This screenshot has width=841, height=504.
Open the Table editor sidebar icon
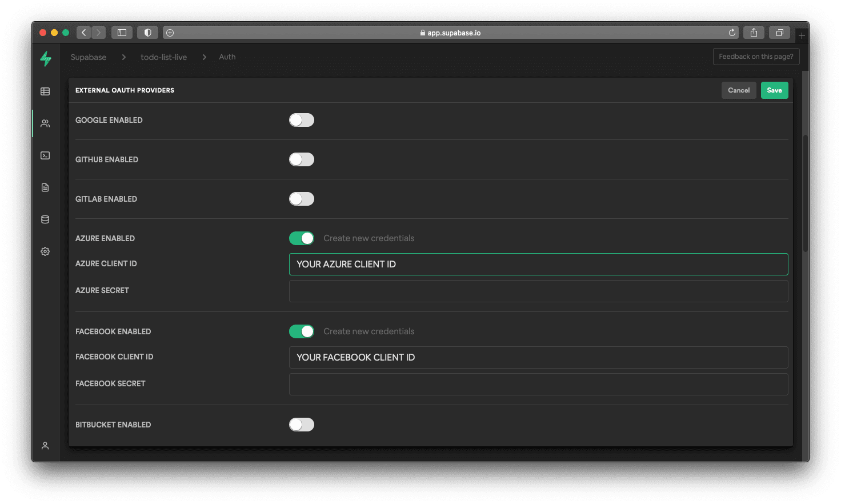click(x=45, y=91)
